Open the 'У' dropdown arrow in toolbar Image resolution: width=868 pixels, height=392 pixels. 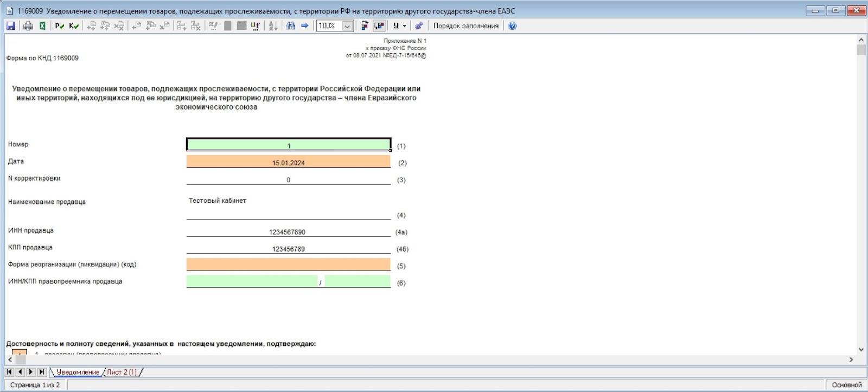(404, 25)
